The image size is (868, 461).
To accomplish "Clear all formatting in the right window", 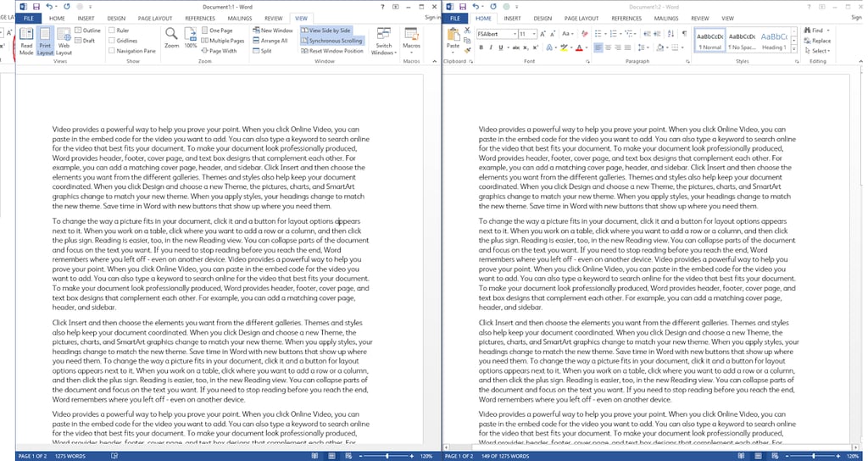I will (x=585, y=34).
